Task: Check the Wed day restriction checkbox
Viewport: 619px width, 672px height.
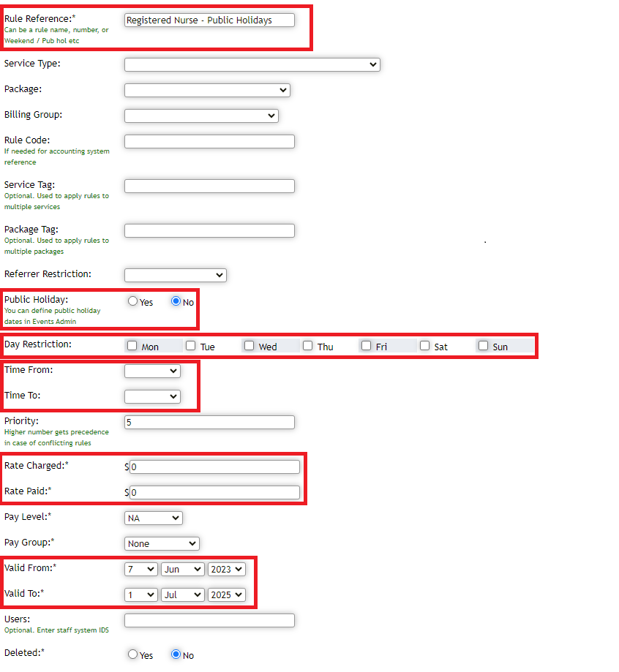Action: coord(249,345)
